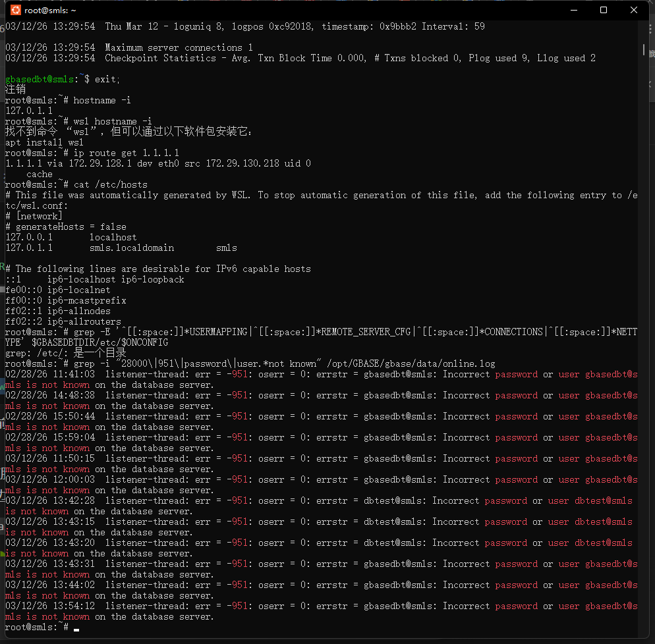Click the dbtest error at 03/12/26 13:43:15
Viewport: 655px width, 644px height.
319,527
